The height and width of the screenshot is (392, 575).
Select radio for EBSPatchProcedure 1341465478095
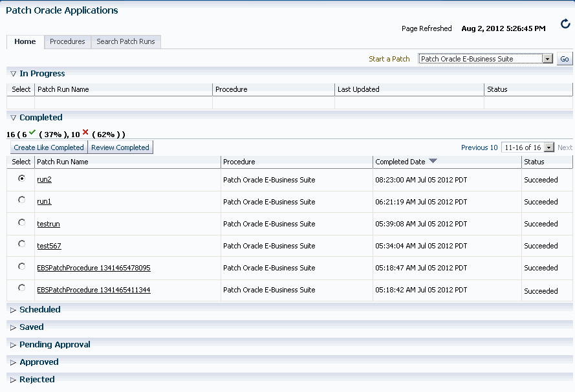(21, 267)
